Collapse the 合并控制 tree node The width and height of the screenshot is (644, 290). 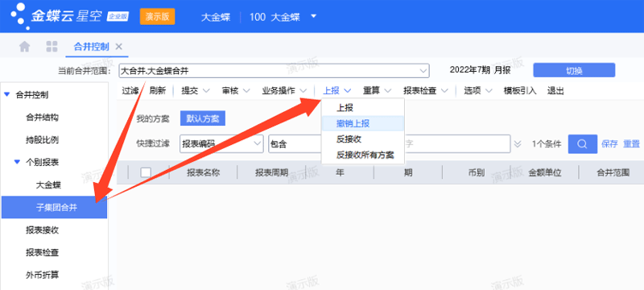click(6, 95)
